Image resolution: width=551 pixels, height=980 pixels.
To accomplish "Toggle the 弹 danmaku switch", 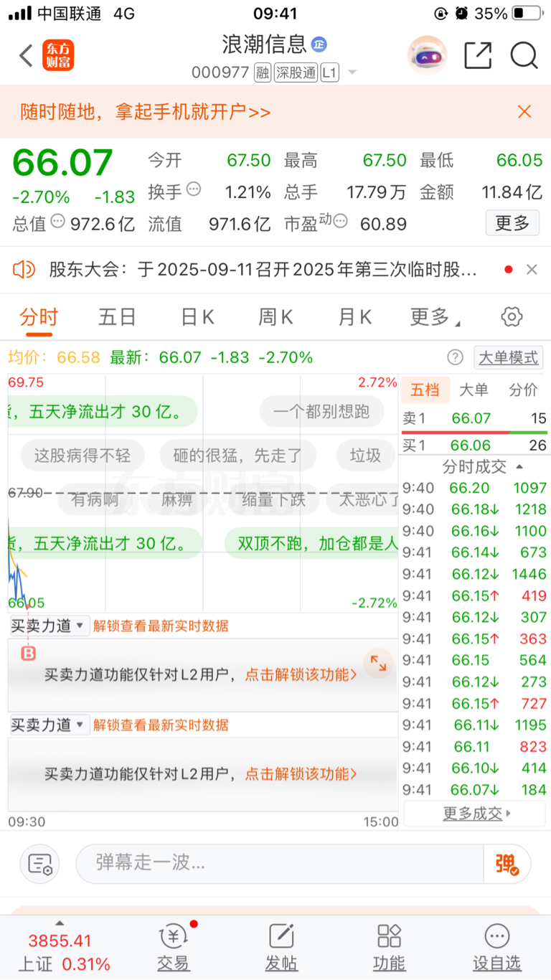I will click(x=508, y=864).
